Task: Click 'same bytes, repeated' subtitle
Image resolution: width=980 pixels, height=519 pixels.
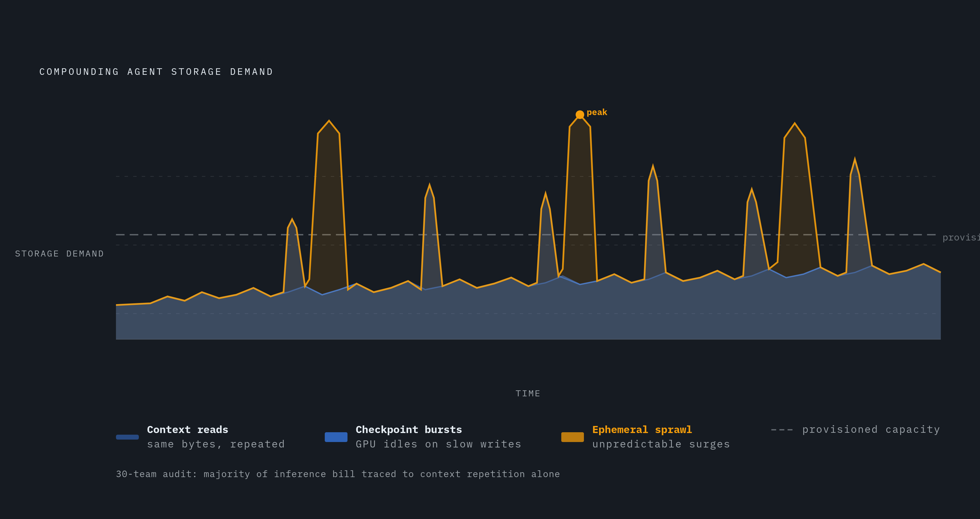Action: pos(216,444)
